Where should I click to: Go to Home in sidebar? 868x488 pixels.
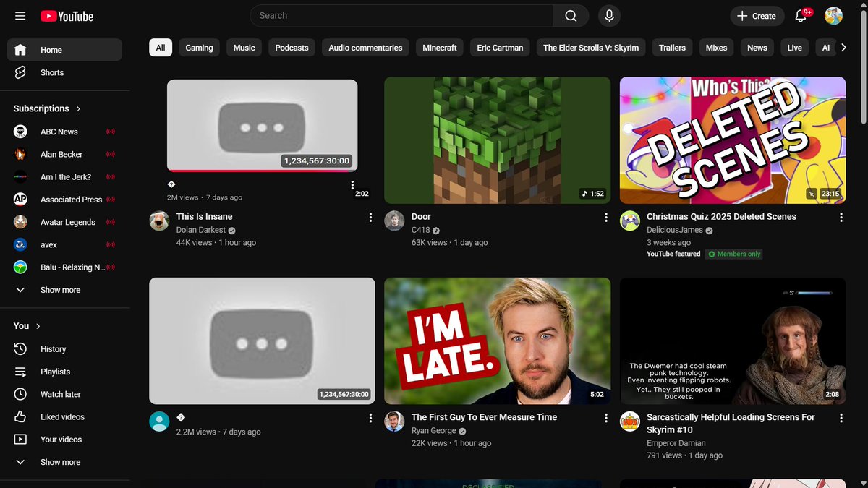coord(64,50)
